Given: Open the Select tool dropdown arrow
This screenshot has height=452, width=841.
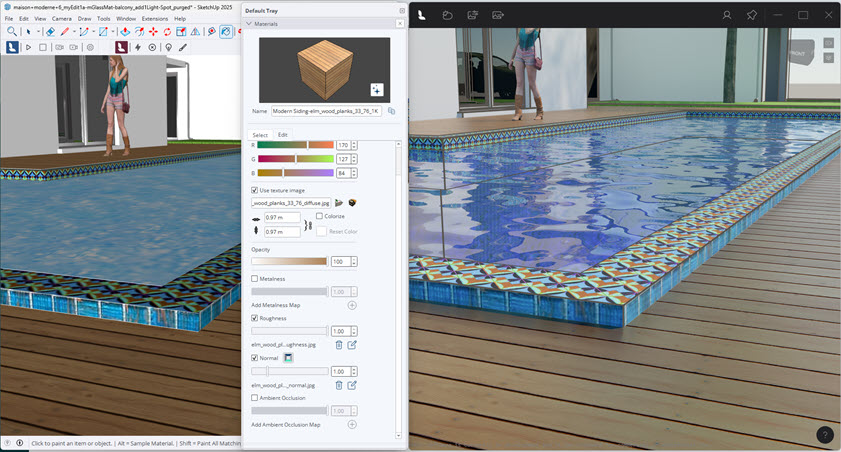Looking at the screenshot, I should coord(38,32).
